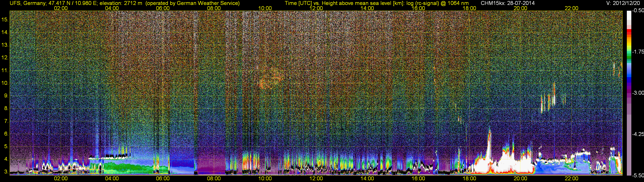644x182 pixels.
Task: Click the '8.' height axis label
Action: point(6,109)
